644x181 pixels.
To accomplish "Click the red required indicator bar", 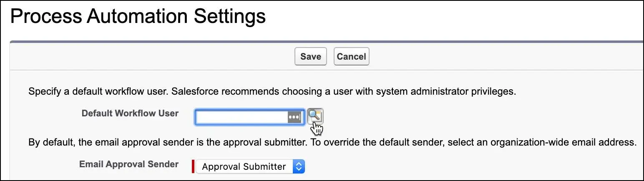I will coord(193,166).
